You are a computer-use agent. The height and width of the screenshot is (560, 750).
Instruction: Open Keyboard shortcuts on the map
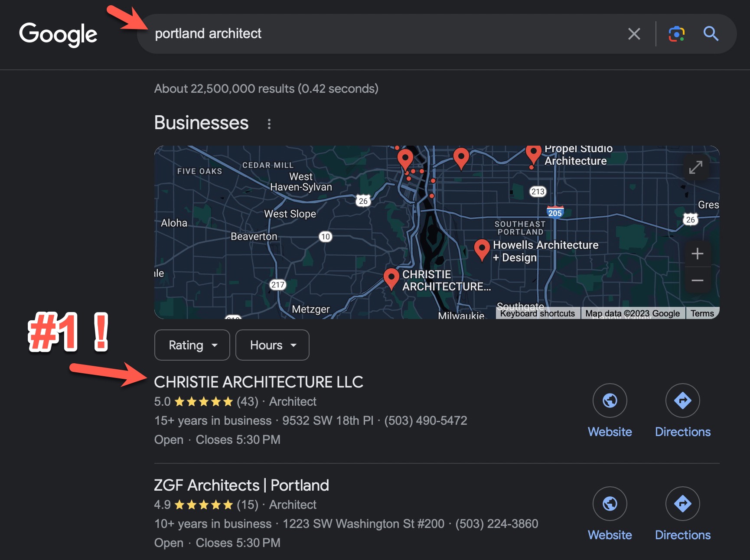pos(538,313)
